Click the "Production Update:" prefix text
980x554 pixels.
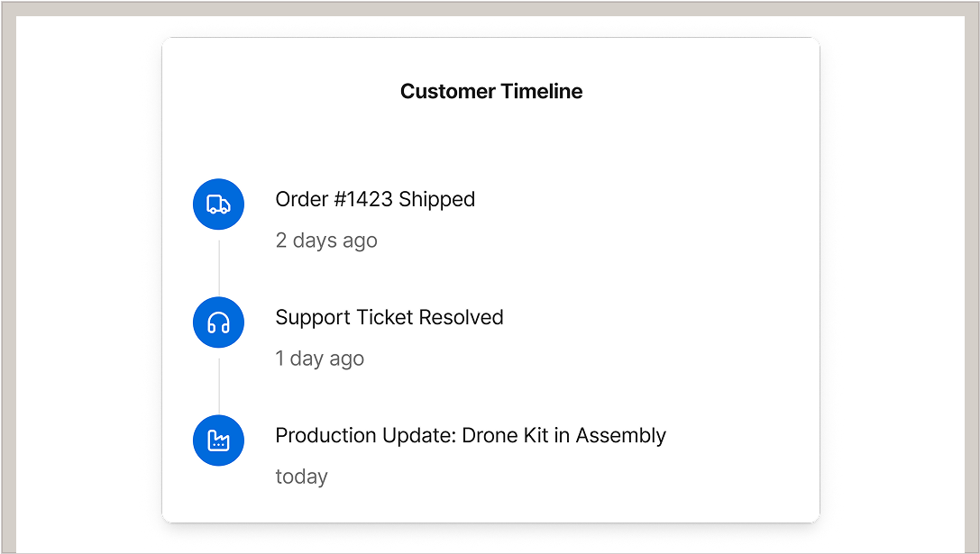point(365,435)
